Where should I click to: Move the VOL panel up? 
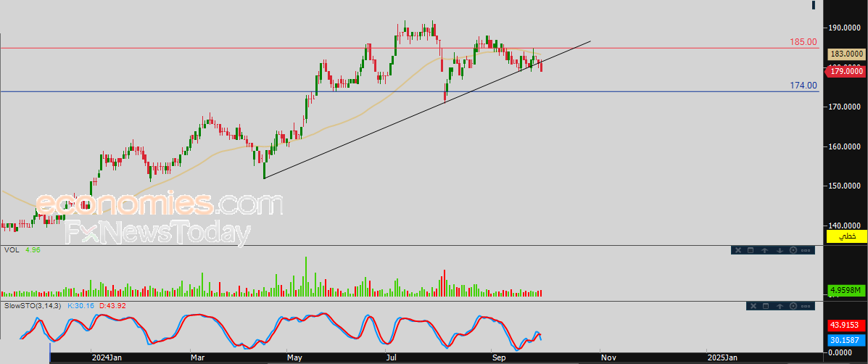pyautogui.click(x=764, y=250)
